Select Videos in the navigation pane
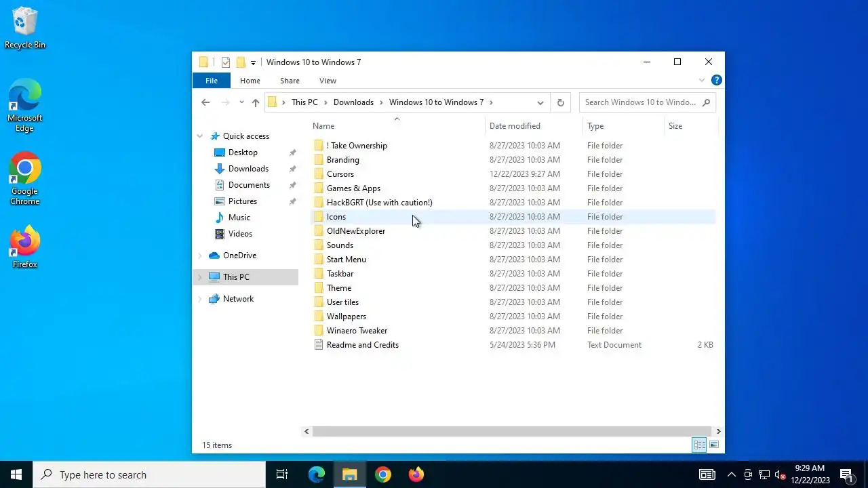Screen dimensions: 868x488 [240, 234]
